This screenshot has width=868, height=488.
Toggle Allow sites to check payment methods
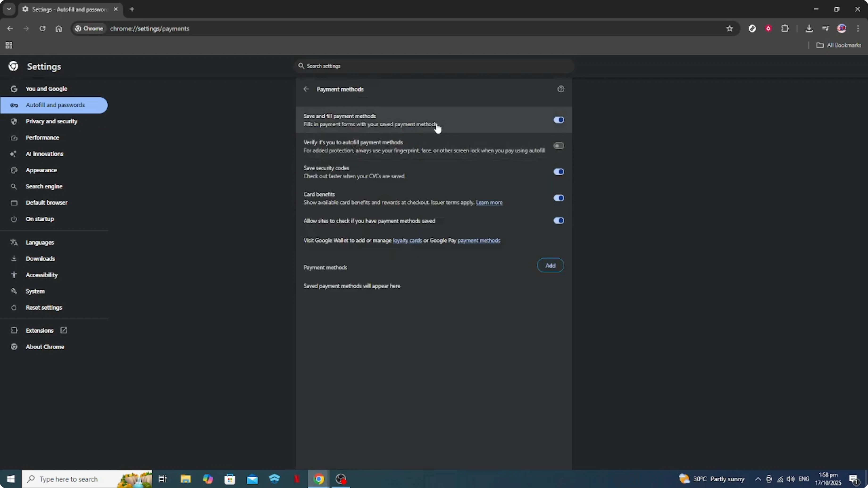[x=559, y=221]
